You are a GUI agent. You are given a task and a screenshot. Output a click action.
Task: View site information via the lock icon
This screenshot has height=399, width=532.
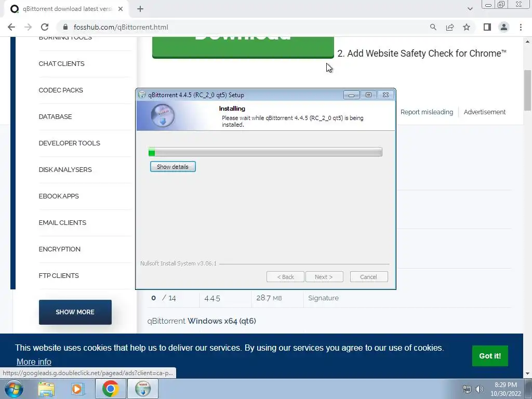(66, 27)
